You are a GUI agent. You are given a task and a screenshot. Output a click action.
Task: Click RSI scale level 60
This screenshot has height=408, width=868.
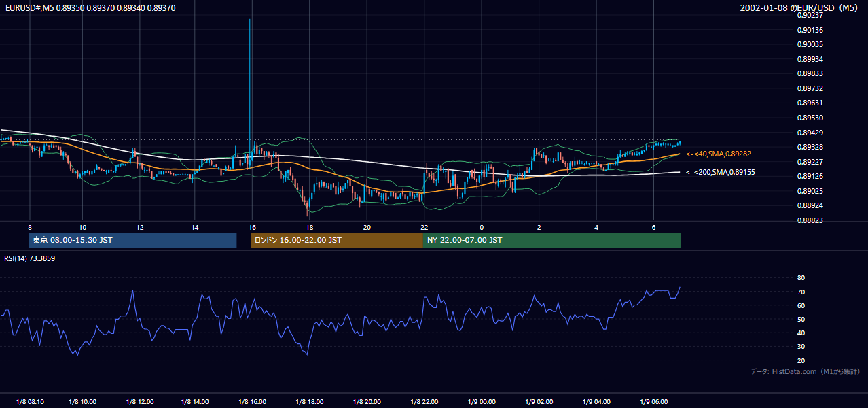coord(801,305)
